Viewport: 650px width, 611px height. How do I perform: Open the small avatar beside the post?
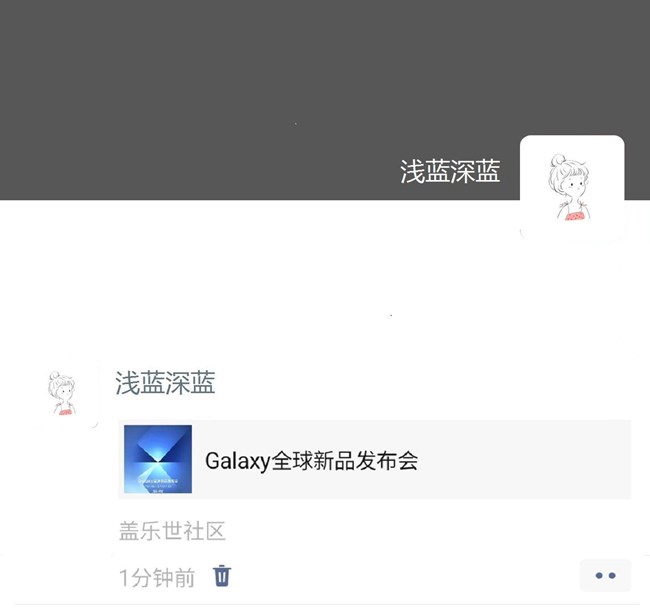[x=62, y=392]
